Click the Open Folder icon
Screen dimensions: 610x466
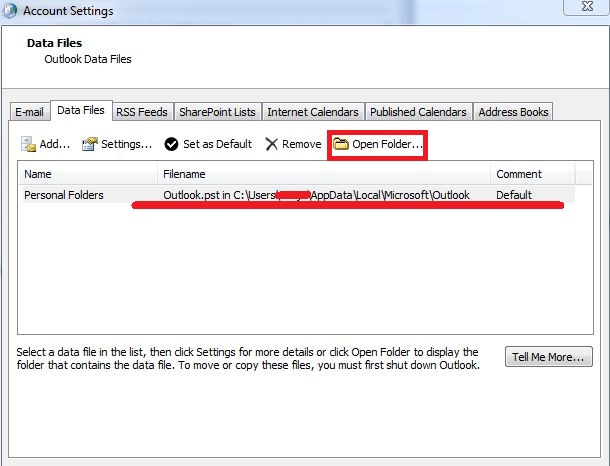tap(341, 144)
